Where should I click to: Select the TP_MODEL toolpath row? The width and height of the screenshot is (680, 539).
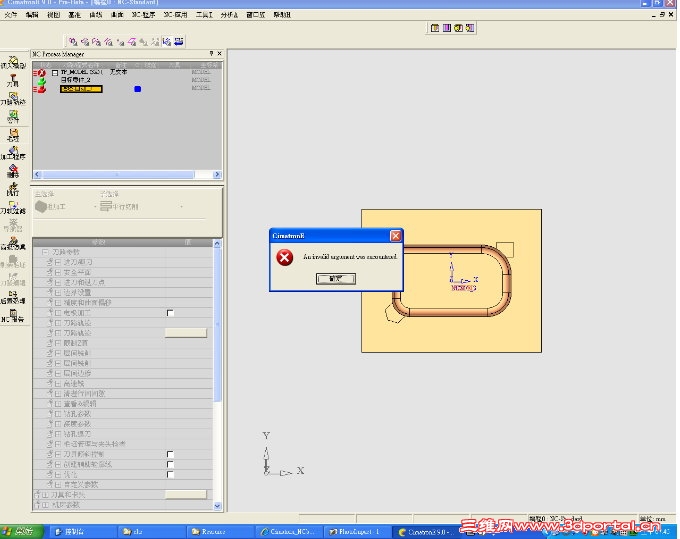82,72
